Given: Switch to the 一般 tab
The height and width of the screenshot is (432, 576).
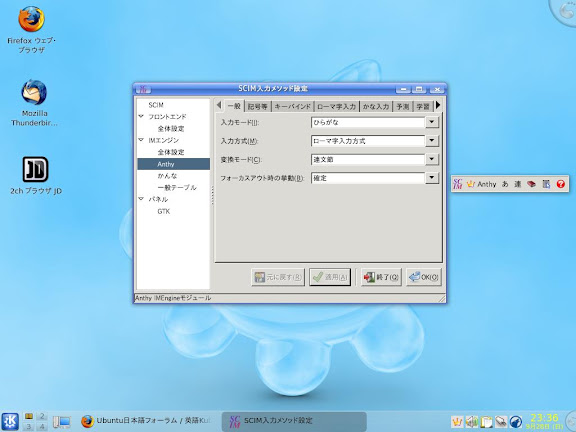Looking at the screenshot, I should (234, 105).
